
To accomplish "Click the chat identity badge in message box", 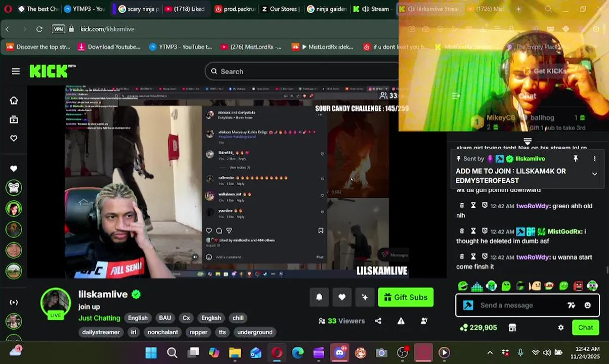I will point(468,305).
